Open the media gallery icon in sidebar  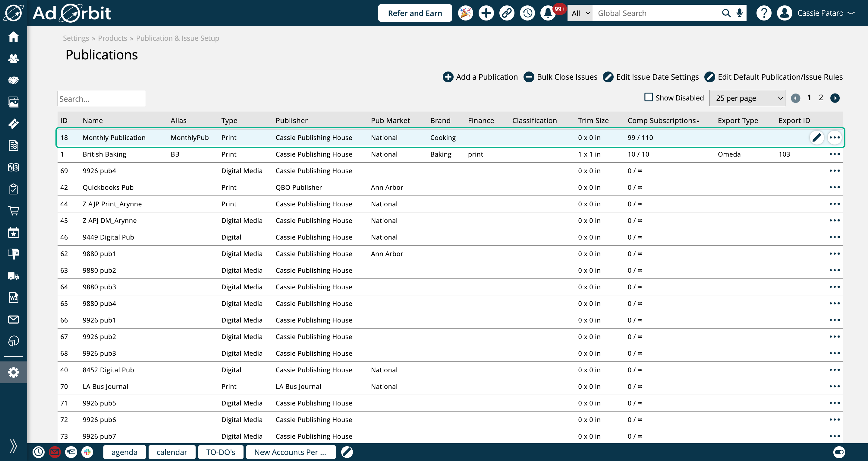coord(14,102)
